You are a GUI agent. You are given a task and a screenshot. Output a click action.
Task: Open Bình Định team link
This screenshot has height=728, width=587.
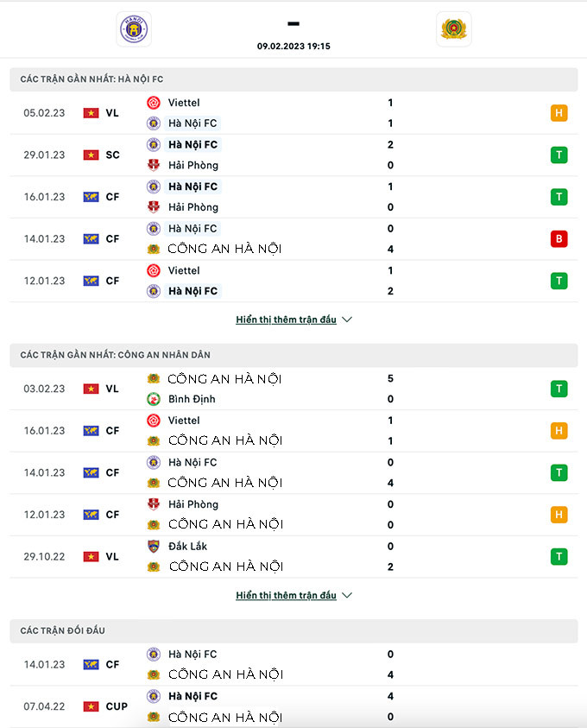(x=192, y=399)
